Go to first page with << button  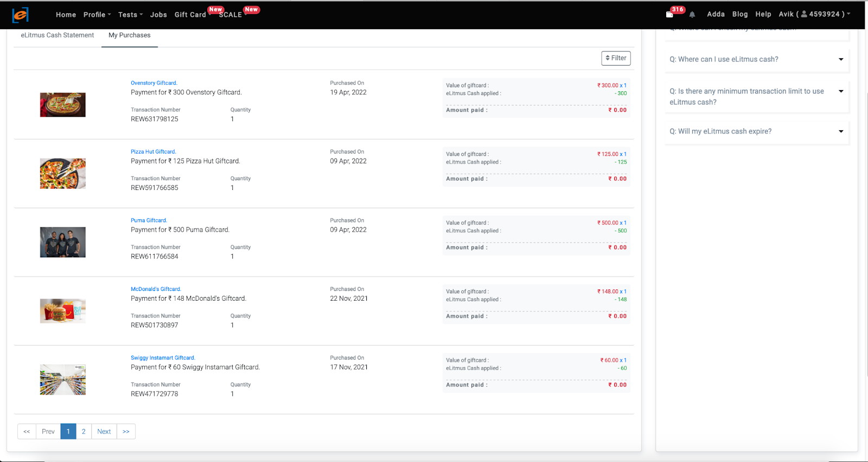click(x=27, y=432)
